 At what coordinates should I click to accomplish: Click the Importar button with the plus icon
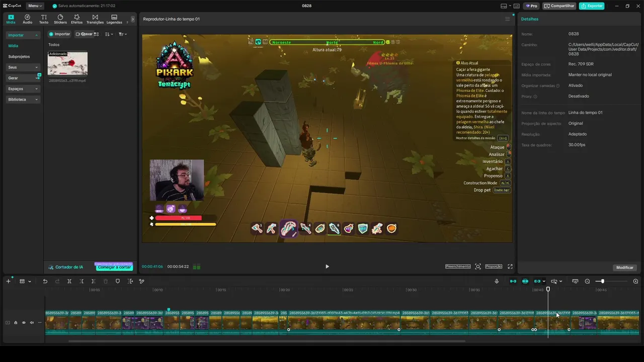[x=59, y=34]
